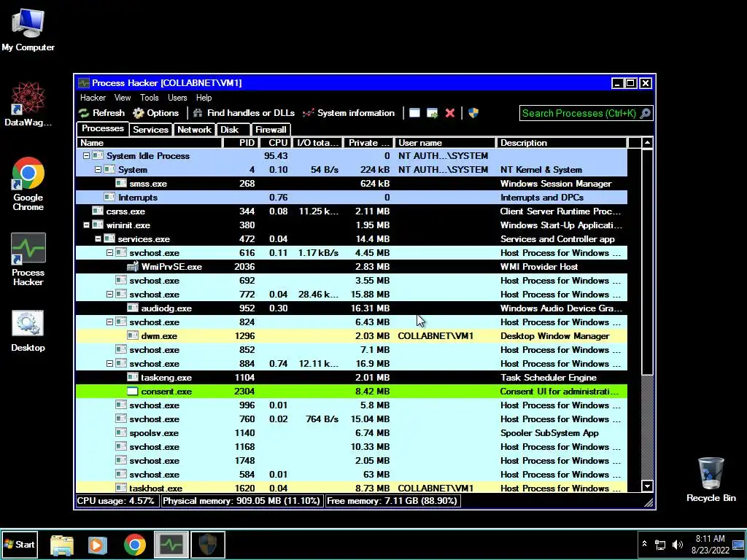The height and width of the screenshot is (560, 747).
Task: Sort by the I/O total column header
Action: coord(317,143)
